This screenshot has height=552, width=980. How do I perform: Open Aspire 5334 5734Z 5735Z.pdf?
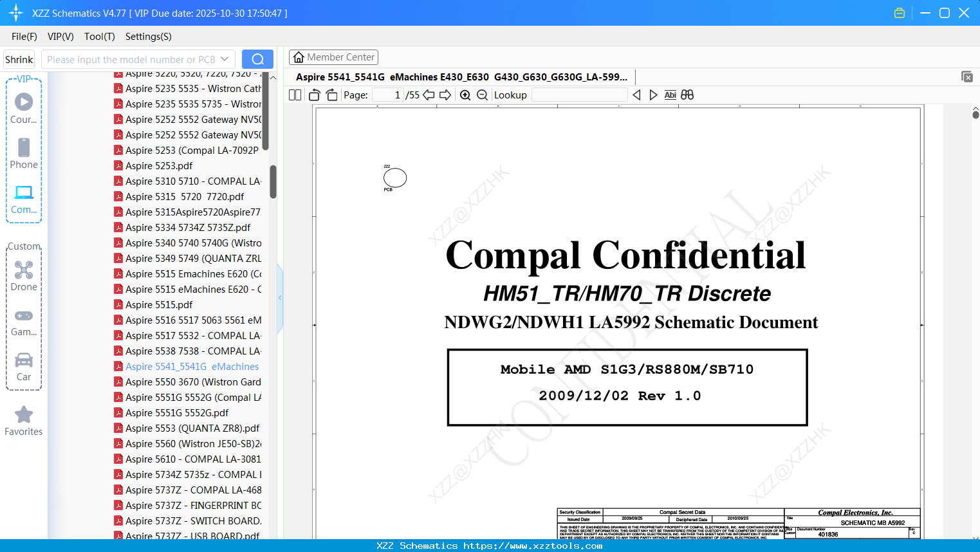[188, 228]
